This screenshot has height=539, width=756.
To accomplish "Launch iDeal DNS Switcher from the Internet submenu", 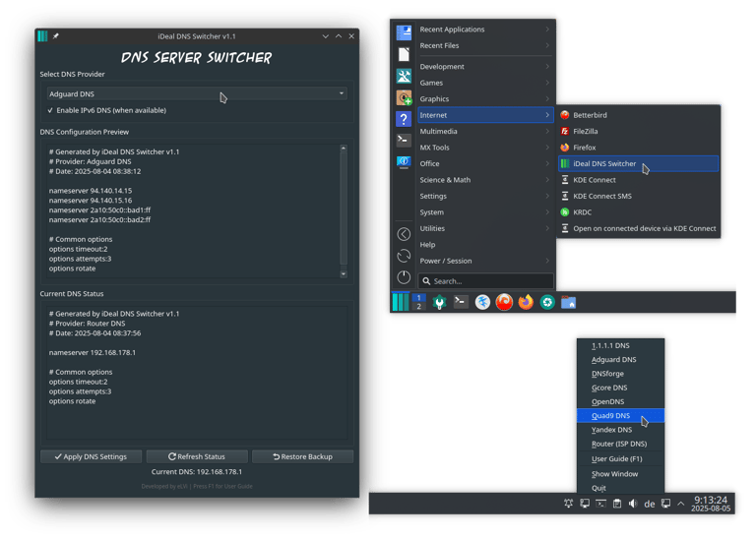I will (638, 164).
